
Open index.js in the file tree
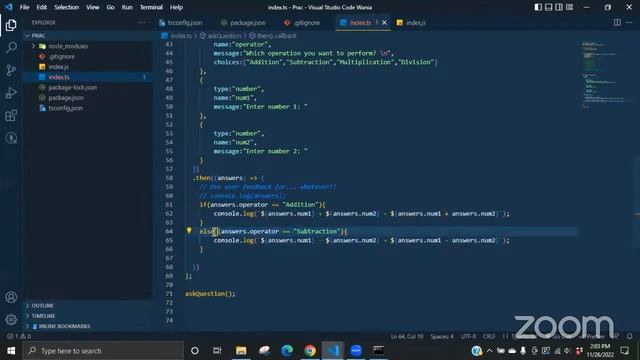pyautogui.click(x=58, y=67)
